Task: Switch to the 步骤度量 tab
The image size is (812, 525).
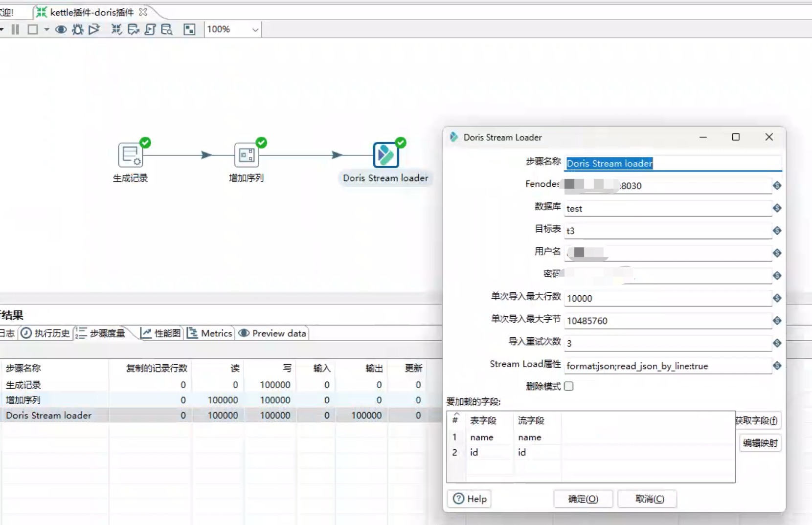Action: click(x=101, y=333)
